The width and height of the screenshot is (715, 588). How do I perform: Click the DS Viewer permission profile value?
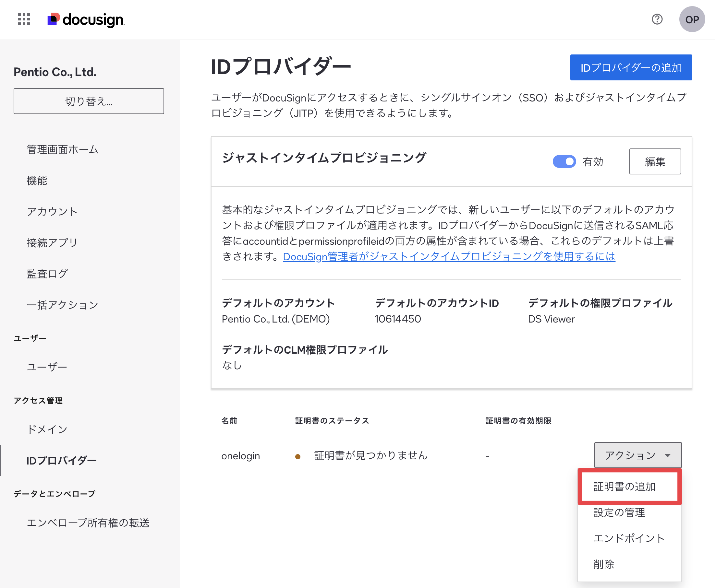pos(551,319)
